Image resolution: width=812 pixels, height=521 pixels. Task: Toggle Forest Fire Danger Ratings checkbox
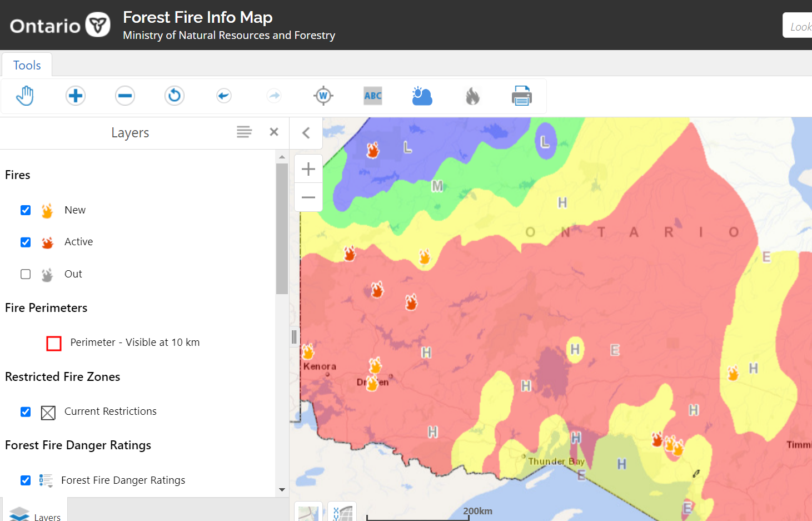(26, 480)
